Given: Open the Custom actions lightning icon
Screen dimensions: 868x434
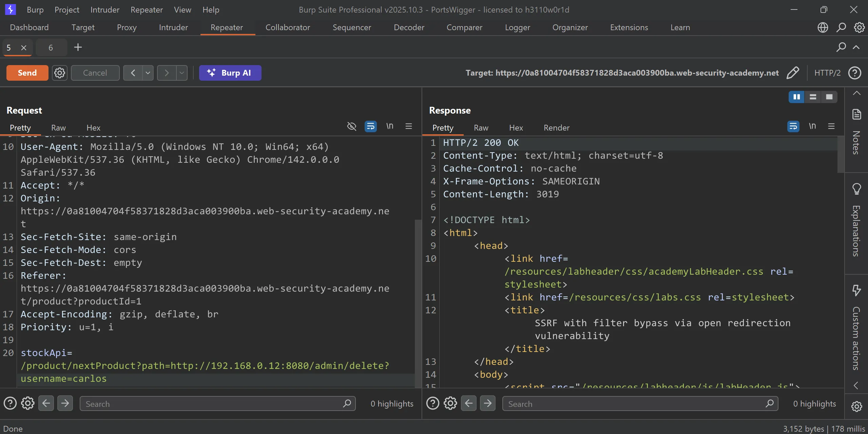Looking at the screenshot, I should click(x=856, y=290).
